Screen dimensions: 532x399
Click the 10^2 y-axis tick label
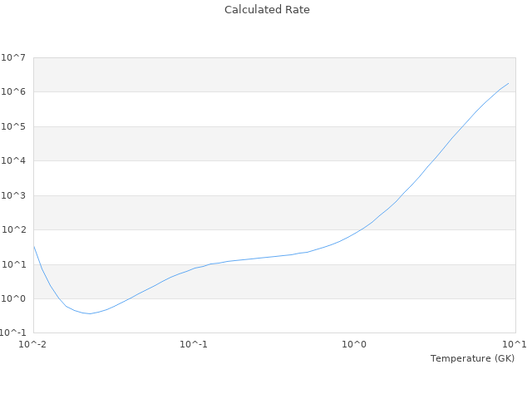click(x=13, y=230)
